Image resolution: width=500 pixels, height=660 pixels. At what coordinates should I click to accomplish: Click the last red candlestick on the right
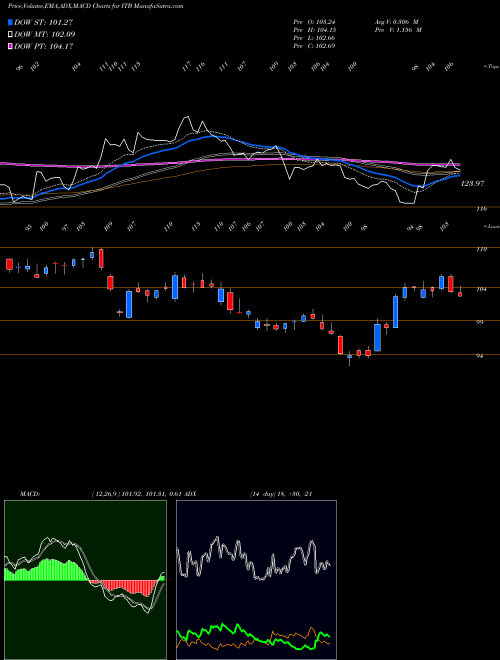(460, 294)
